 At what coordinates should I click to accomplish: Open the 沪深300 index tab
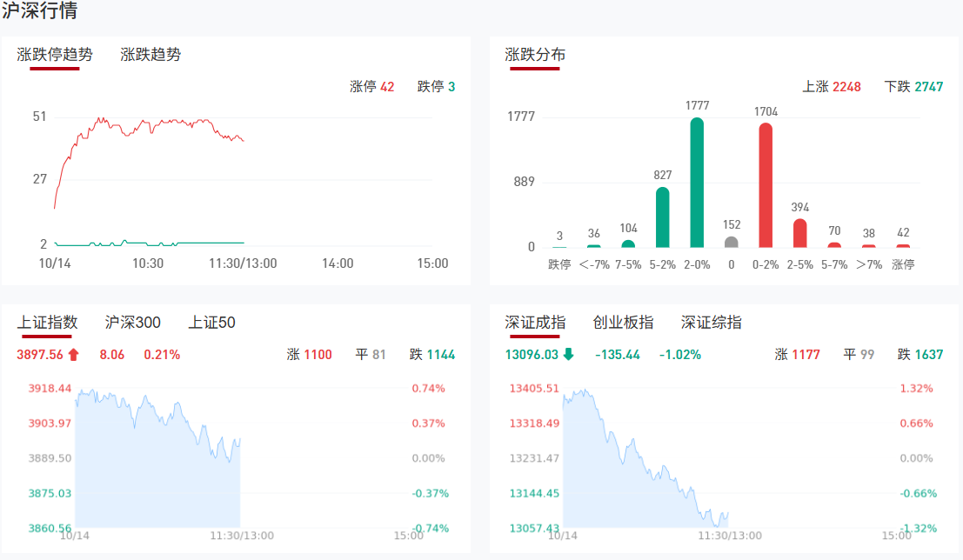133,323
